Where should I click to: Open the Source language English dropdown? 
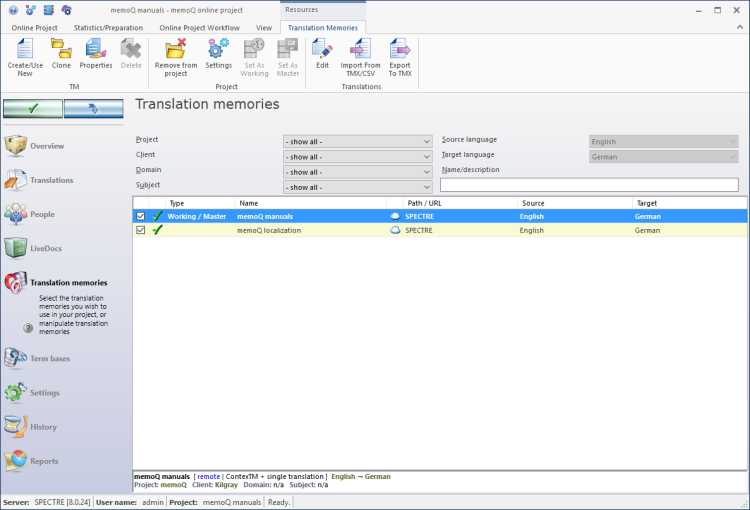pyautogui.click(x=664, y=142)
